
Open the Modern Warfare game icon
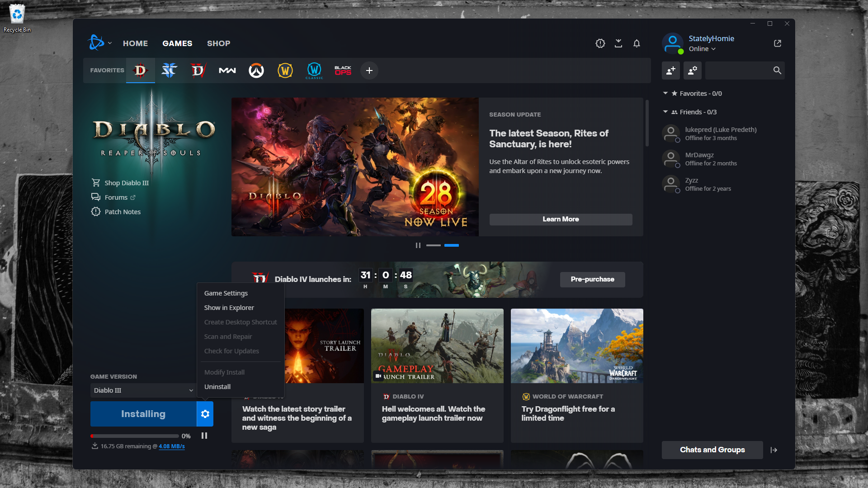click(x=227, y=70)
